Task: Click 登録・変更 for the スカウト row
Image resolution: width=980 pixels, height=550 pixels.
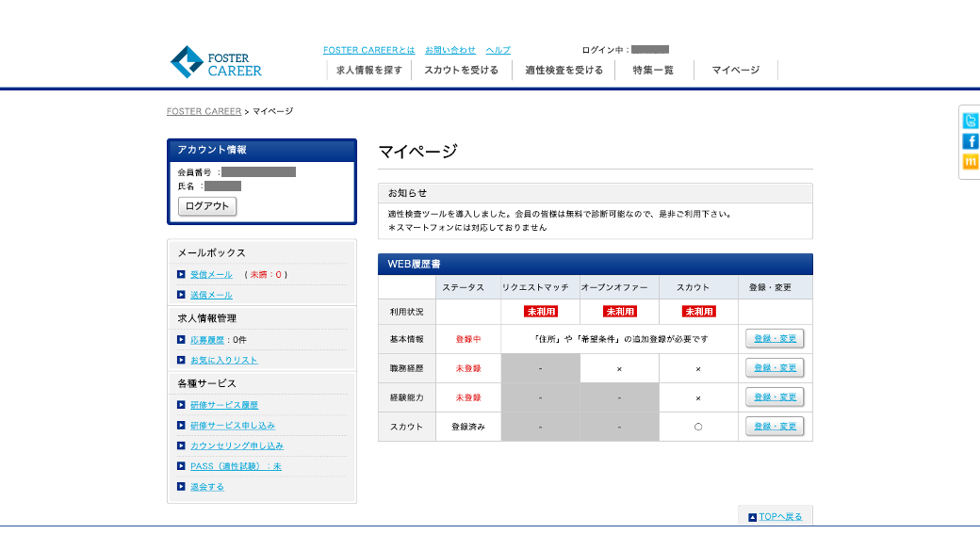Action: [x=774, y=427]
